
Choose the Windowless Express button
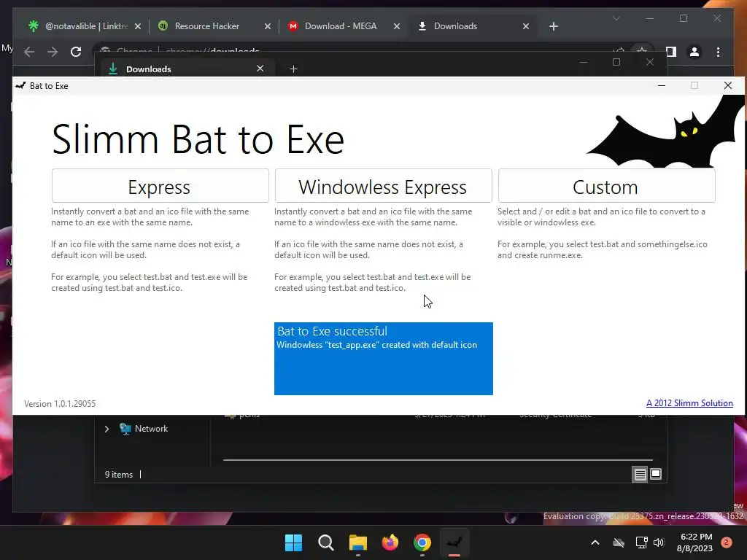pos(383,186)
